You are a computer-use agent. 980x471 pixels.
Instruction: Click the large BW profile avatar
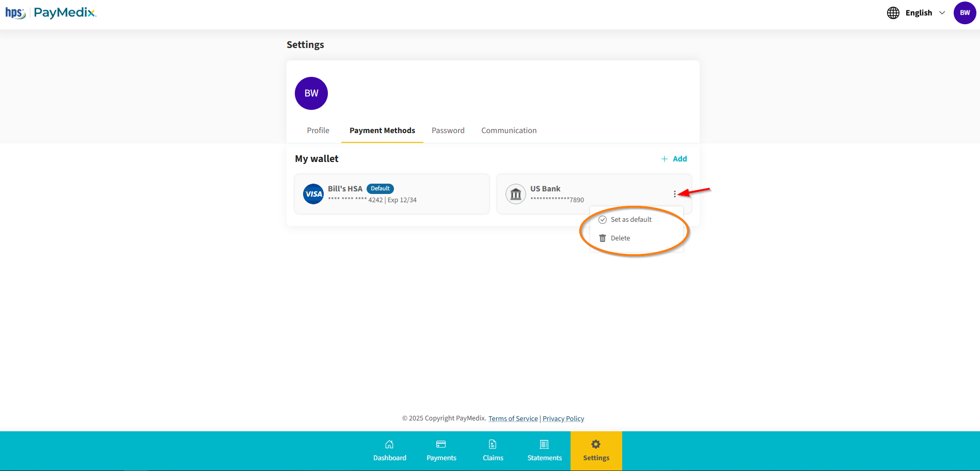pos(311,93)
